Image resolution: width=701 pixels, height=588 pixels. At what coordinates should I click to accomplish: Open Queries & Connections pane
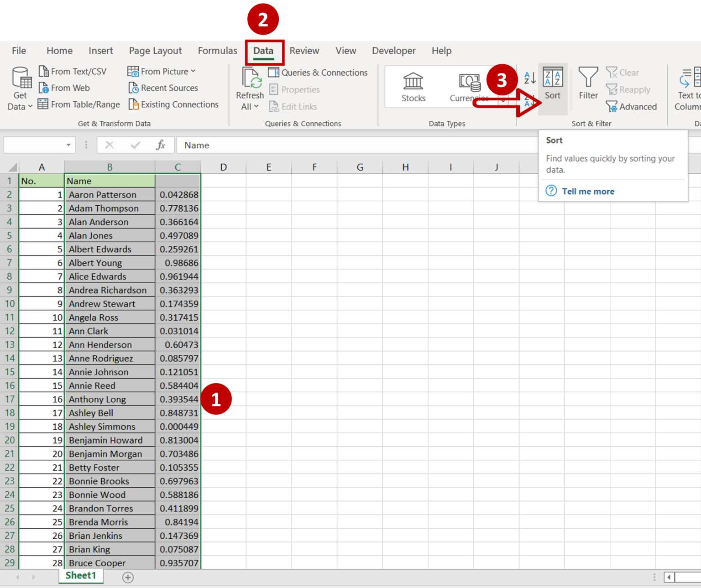318,73
